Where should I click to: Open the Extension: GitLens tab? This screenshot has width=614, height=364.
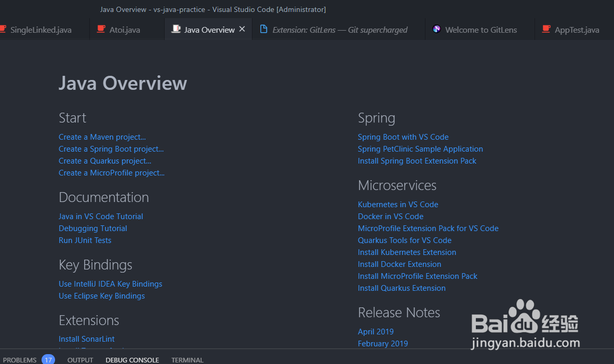[x=340, y=30]
